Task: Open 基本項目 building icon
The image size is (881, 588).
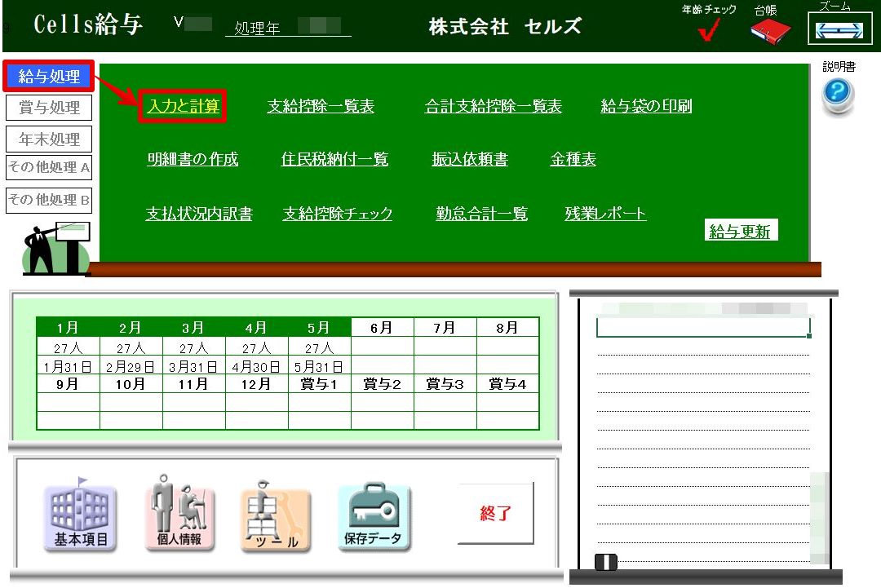Action: point(80,516)
